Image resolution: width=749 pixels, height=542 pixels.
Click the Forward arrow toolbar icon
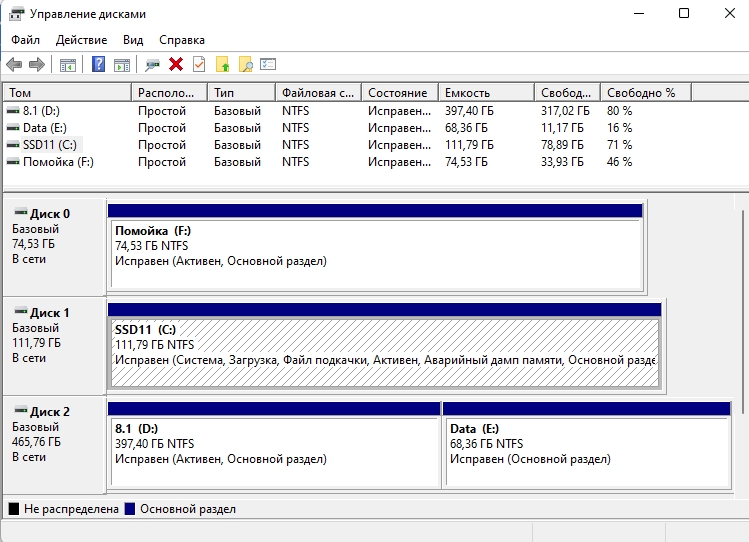37,64
